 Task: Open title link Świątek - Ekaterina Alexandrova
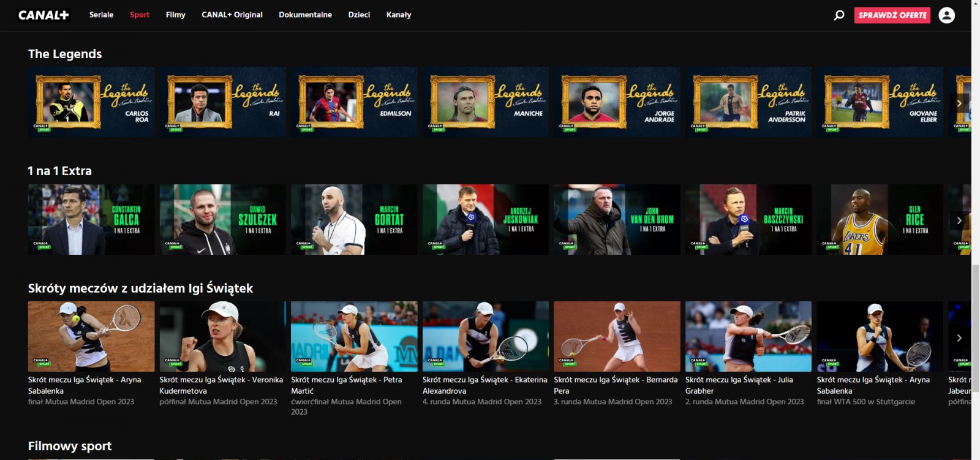tap(485, 385)
